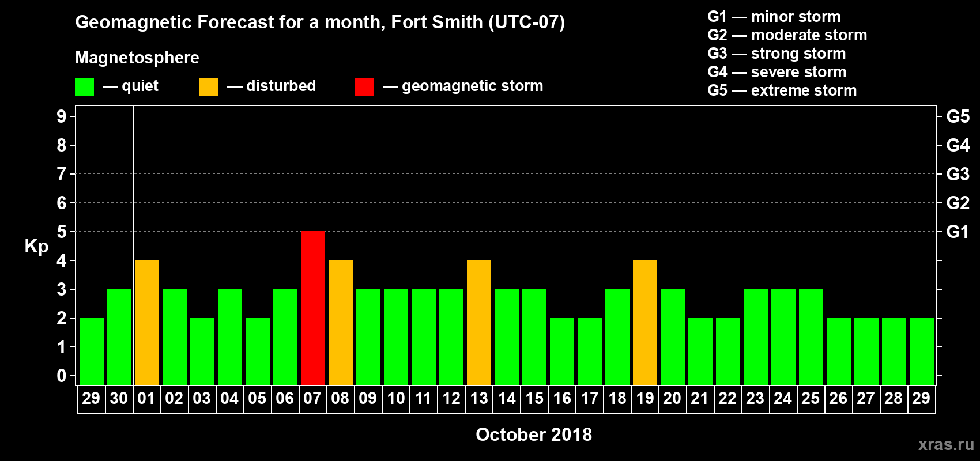Select the green bar for day 17
This screenshot has width=980, height=461.
click(590, 352)
